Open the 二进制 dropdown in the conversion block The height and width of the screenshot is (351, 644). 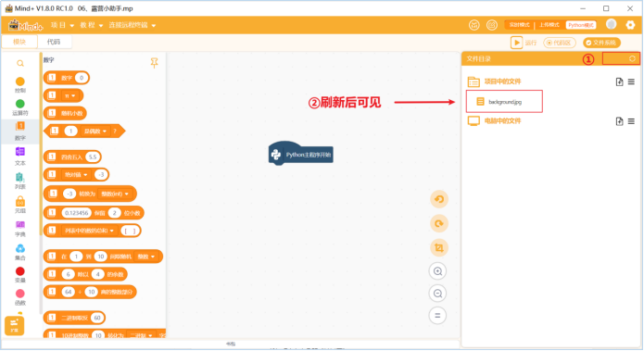[x=141, y=335]
